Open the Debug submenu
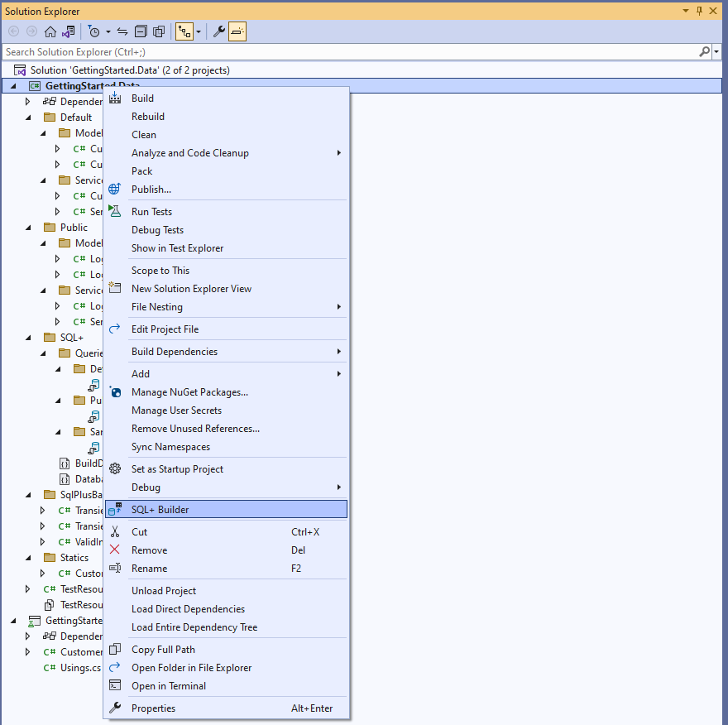This screenshot has height=725, width=728. 226,487
